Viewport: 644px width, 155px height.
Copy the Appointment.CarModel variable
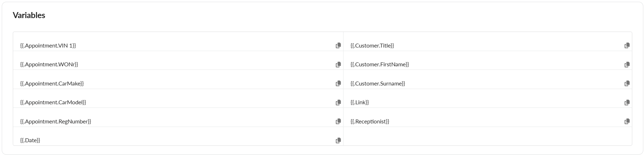(x=338, y=103)
